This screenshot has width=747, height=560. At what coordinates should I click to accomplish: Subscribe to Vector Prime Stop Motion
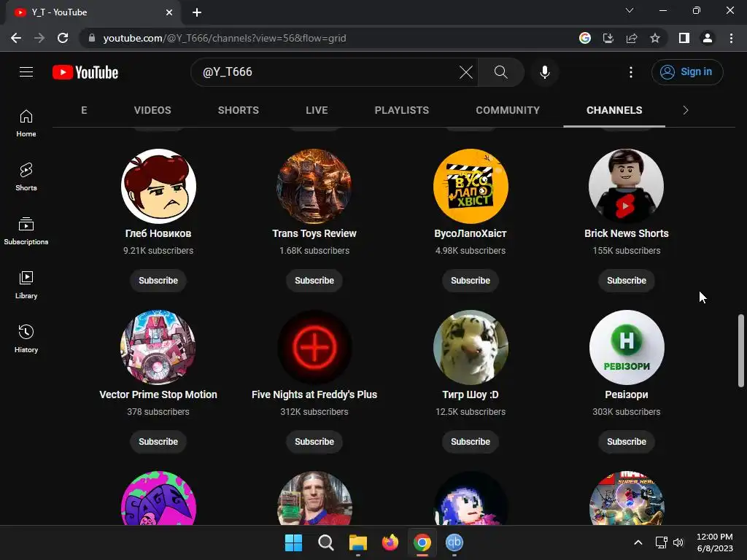pyautogui.click(x=158, y=441)
